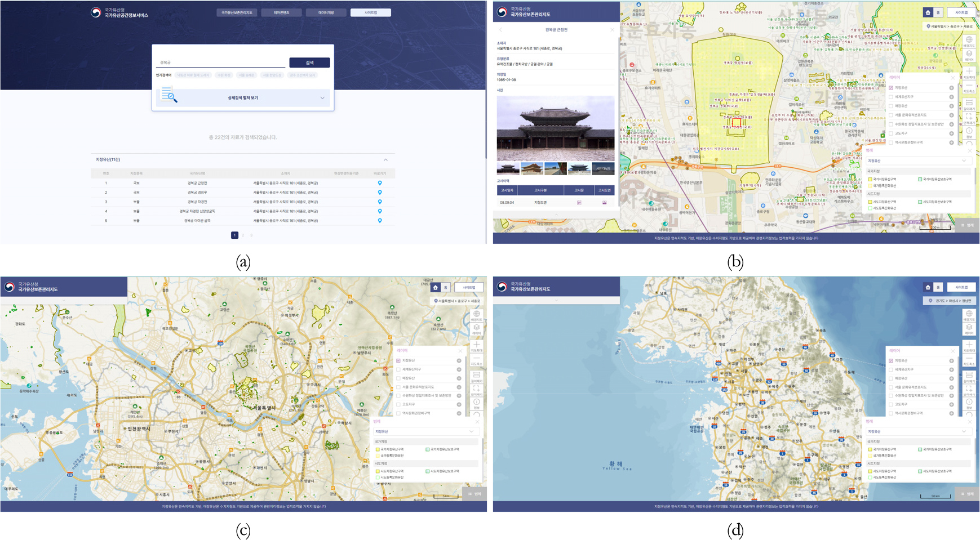
Task: Enable 세계유산지구 layer checkbox in panel (c)
Action: click(398, 369)
